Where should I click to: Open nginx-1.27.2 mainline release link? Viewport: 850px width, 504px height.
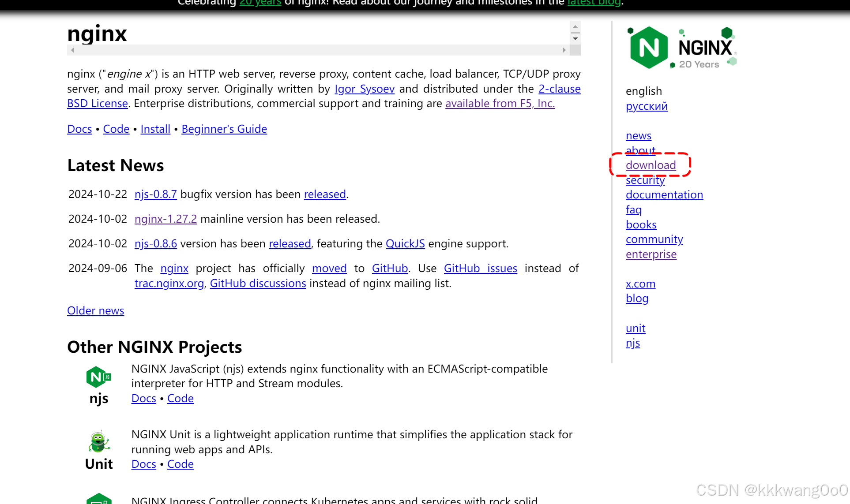165,219
